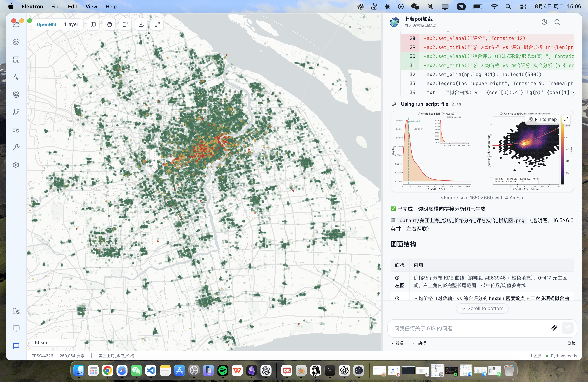This screenshot has height=382, width=588.
Task: Open the layout dashboard panel icon
Action: pyautogui.click(x=16, y=60)
